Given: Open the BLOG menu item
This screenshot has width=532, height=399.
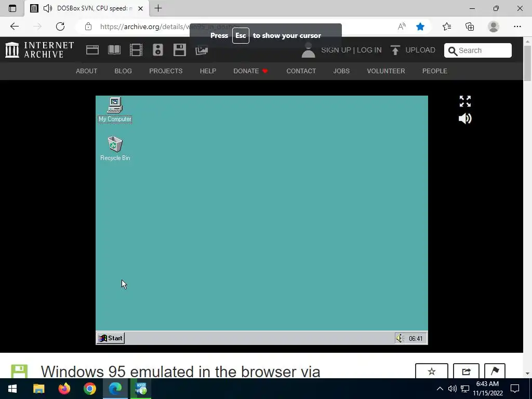Looking at the screenshot, I should (x=123, y=71).
